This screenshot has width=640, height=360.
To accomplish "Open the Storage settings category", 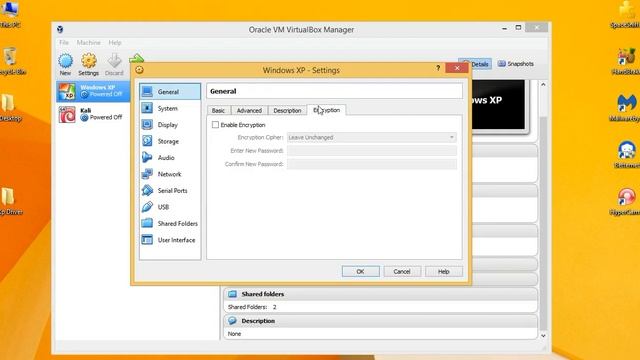I will 170,141.
